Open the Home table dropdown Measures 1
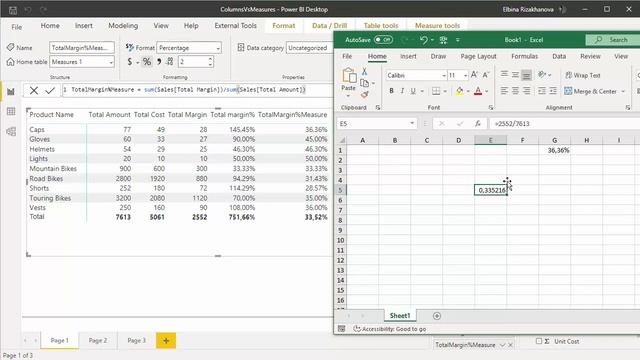This screenshot has height=360, width=640. point(82,62)
